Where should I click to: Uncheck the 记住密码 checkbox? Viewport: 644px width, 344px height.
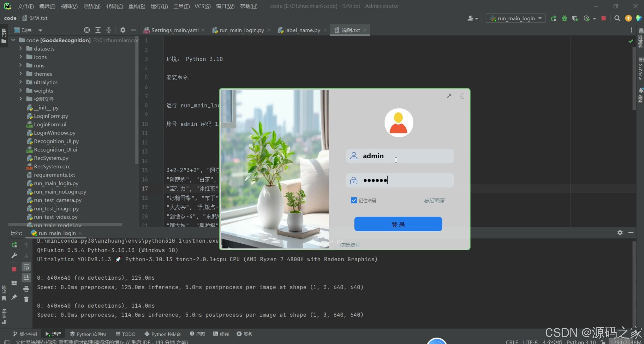354,200
